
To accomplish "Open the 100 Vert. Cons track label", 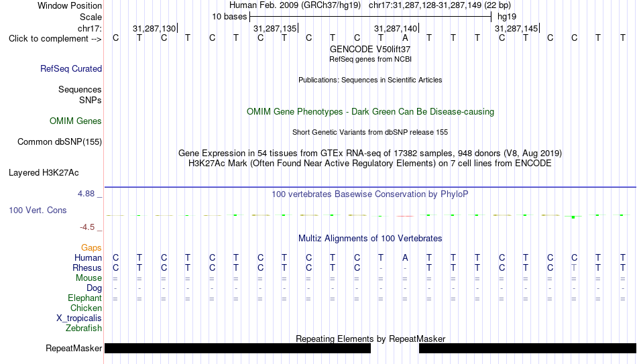I will (x=38, y=210).
